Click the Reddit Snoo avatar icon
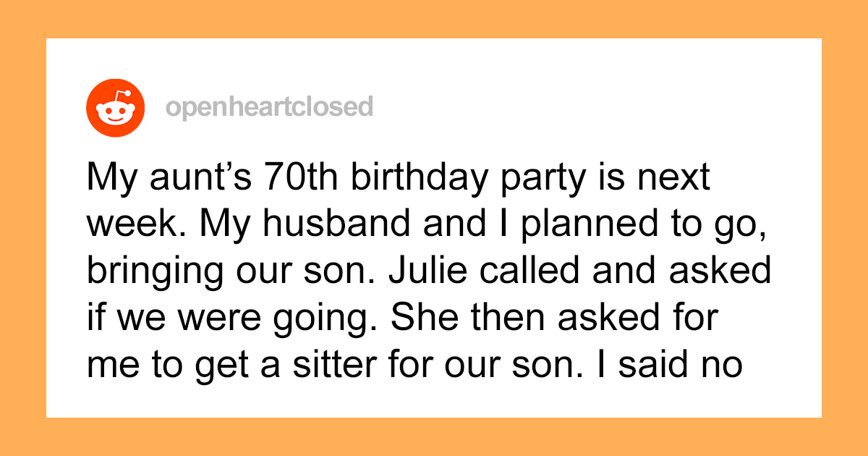The height and width of the screenshot is (456, 868). [x=116, y=108]
